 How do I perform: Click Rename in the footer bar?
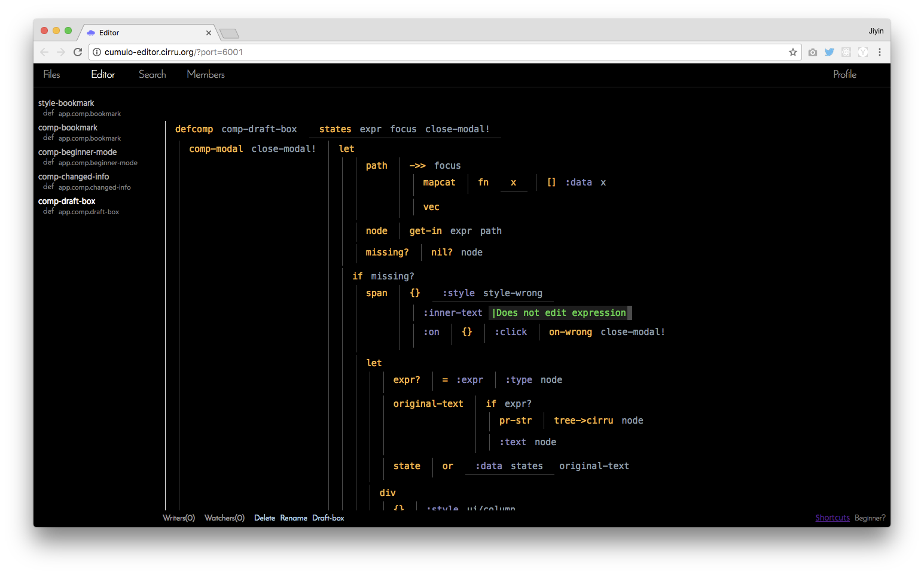click(x=294, y=518)
